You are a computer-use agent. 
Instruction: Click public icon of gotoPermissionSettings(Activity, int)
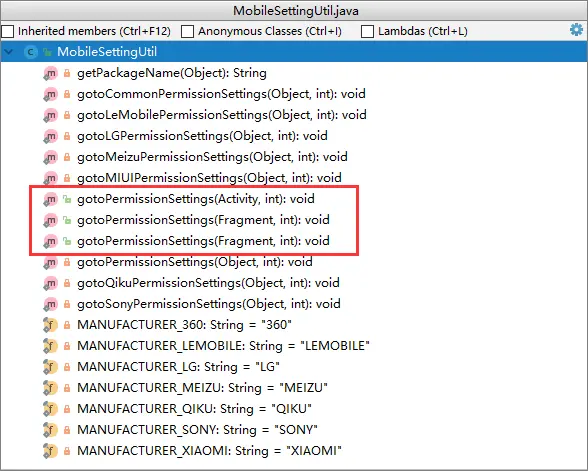tap(67, 199)
